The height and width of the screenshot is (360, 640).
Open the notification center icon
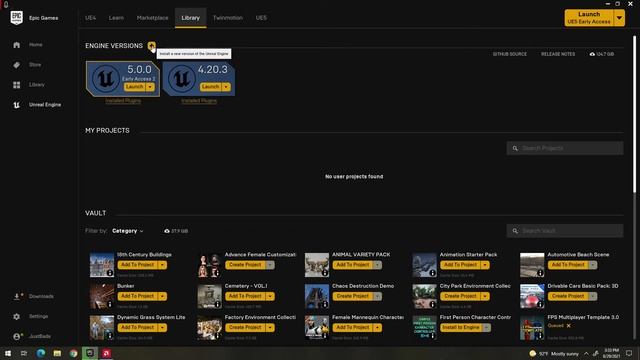pyautogui.click(x=629, y=353)
